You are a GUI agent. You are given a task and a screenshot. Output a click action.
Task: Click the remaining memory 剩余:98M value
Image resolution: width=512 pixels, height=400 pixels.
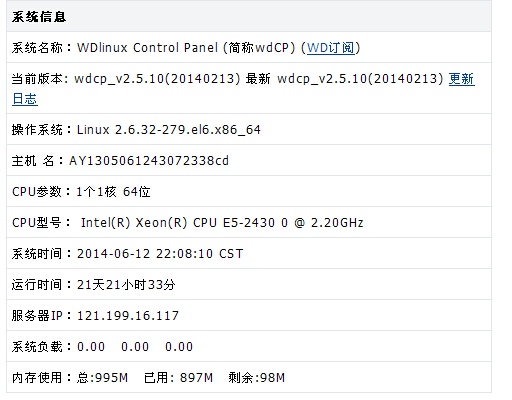(x=257, y=378)
